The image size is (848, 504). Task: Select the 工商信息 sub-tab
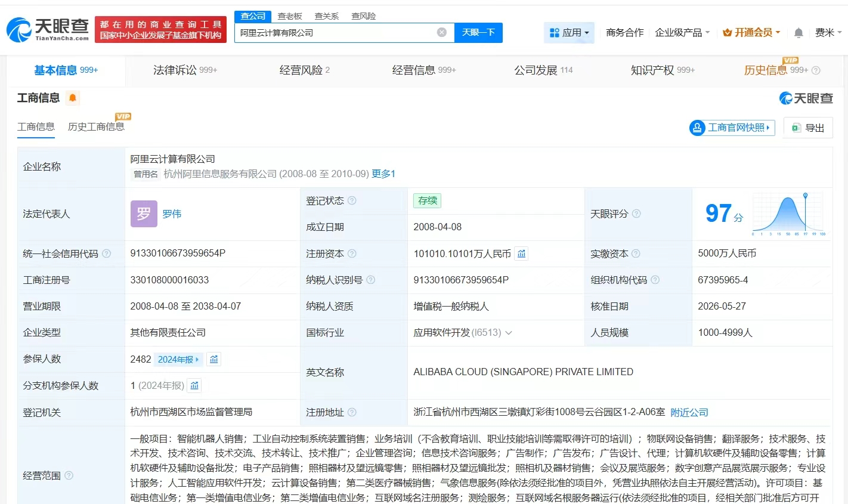[x=36, y=126]
